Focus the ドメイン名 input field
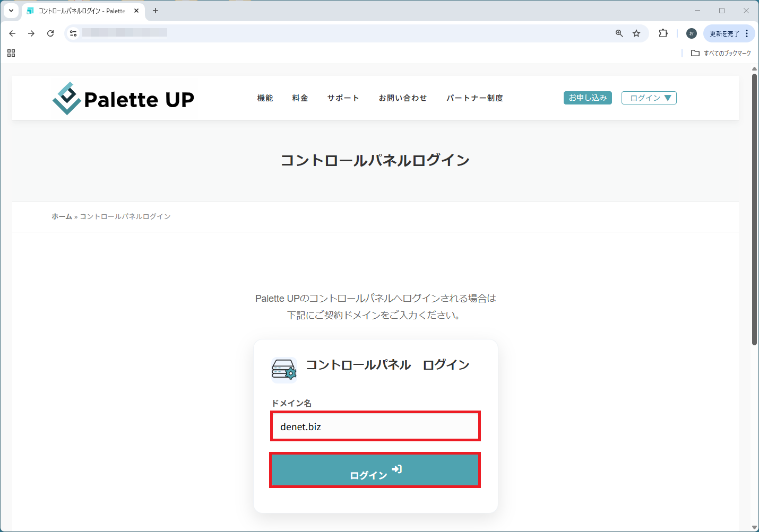 375,426
